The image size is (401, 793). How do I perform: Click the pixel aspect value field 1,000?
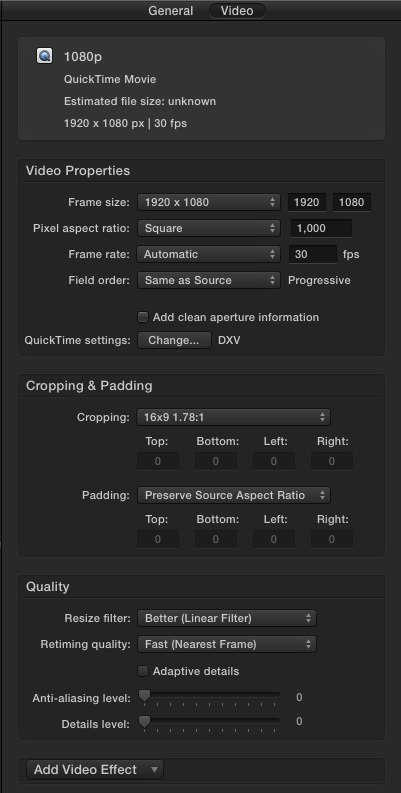coord(321,228)
